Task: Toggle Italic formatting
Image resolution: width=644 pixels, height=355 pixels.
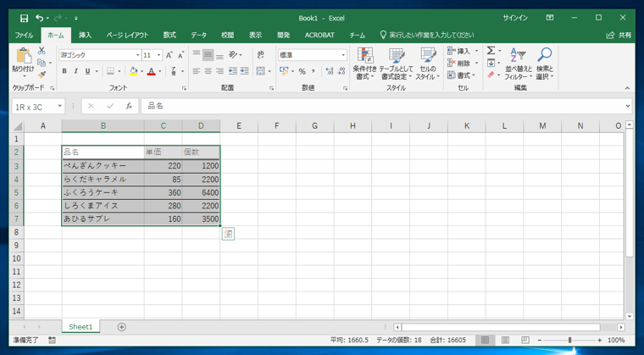Action: pyautogui.click(x=76, y=71)
